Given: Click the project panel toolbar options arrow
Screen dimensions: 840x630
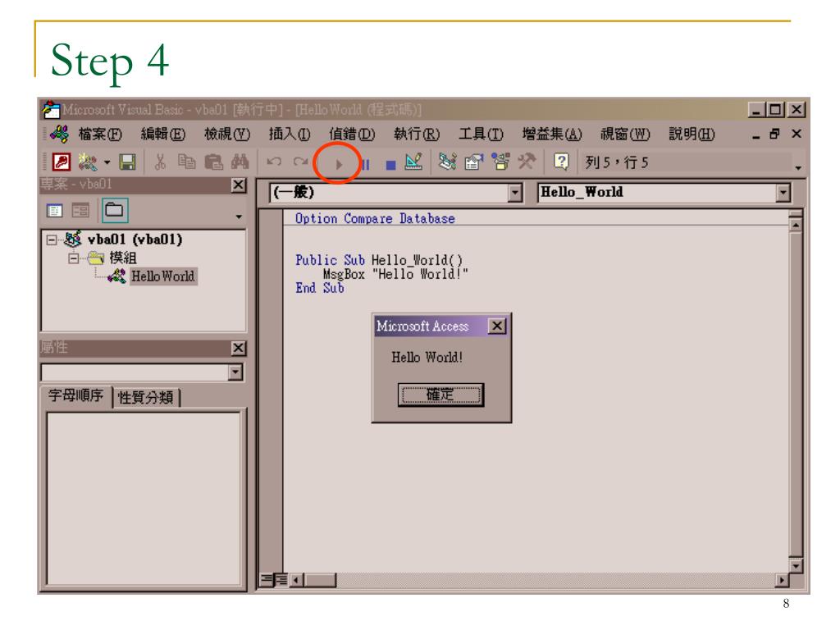Looking at the screenshot, I should click(x=239, y=217).
